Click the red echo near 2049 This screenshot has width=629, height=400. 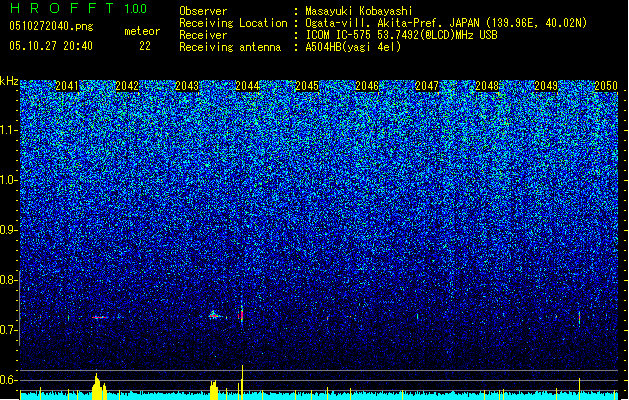(x=579, y=317)
